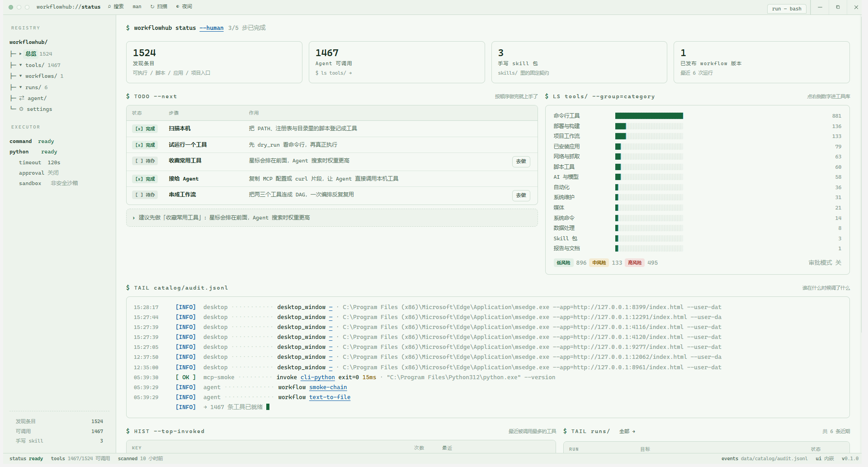
Task: Click the rescan refresh icon labeled 扫描
Action: click(x=152, y=7)
